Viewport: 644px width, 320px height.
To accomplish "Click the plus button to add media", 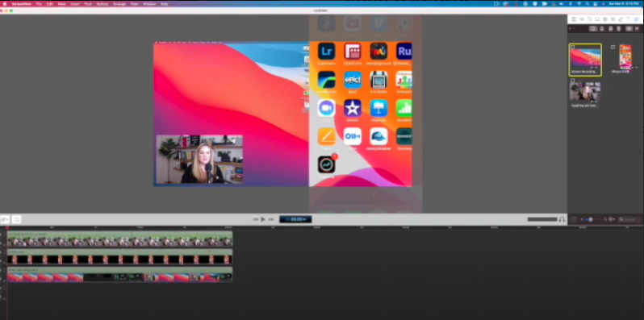I will tap(570, 28).
